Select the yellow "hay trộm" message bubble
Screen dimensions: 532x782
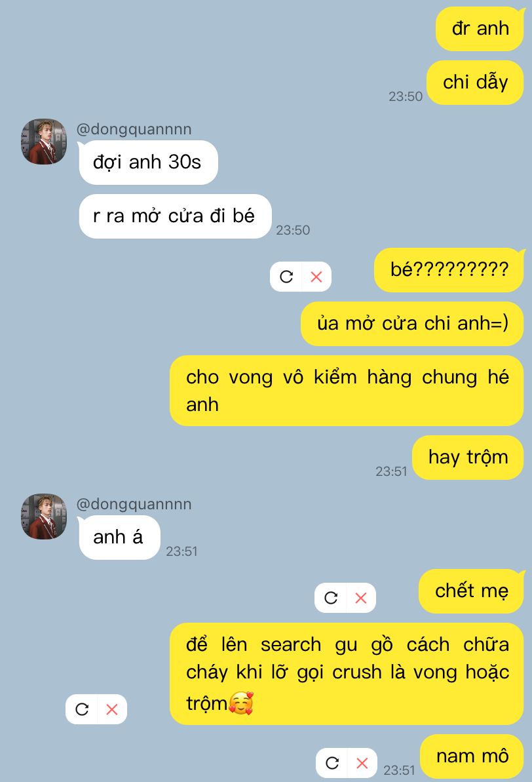tap(468, 458)
